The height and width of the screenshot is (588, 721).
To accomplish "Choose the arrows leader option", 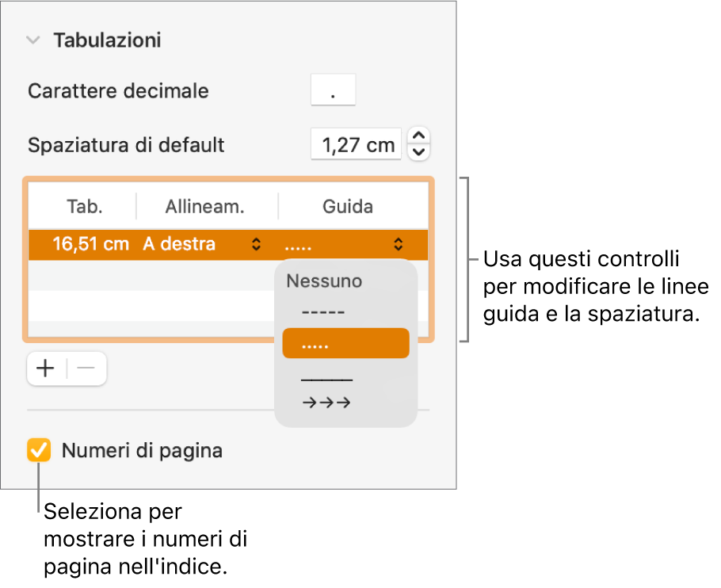I will (326, 403).
